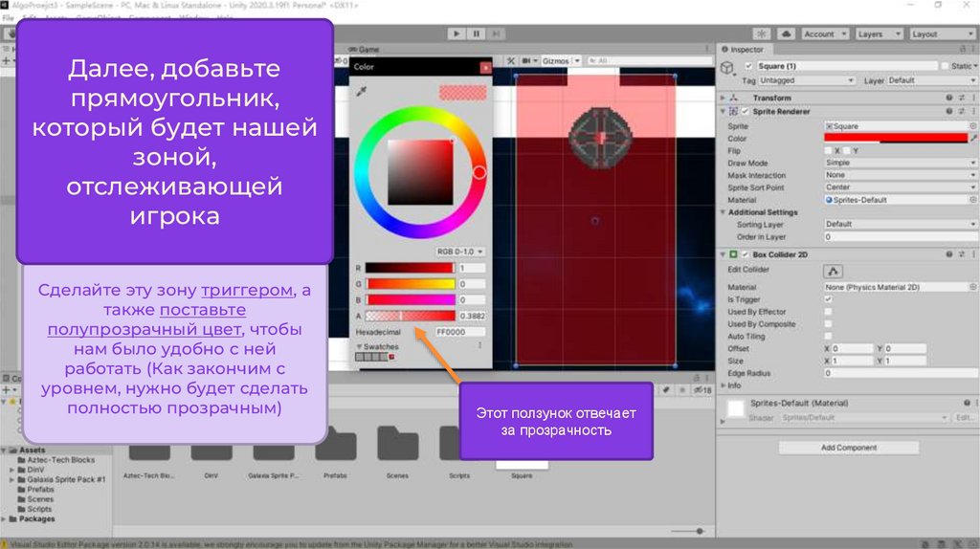The width and height of the screenshot is (980, 549).
Task: Start play mode with the Play button
Action: [457, 33]
